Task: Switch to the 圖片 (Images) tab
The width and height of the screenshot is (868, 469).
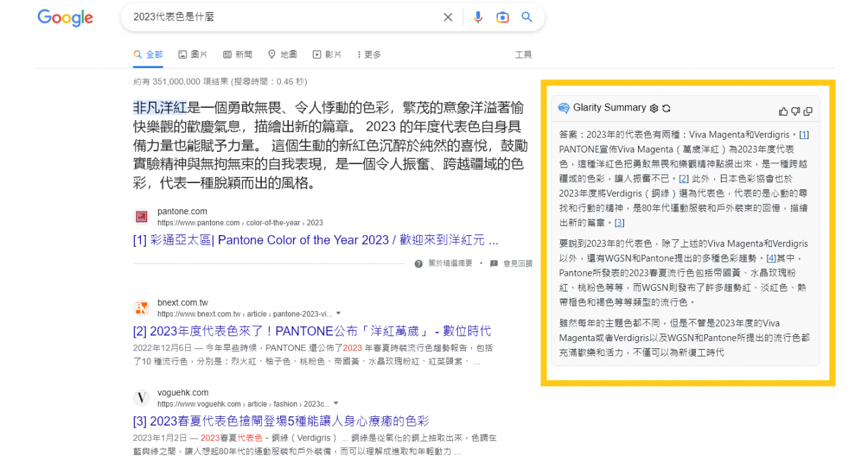Action: pos(193,55)
